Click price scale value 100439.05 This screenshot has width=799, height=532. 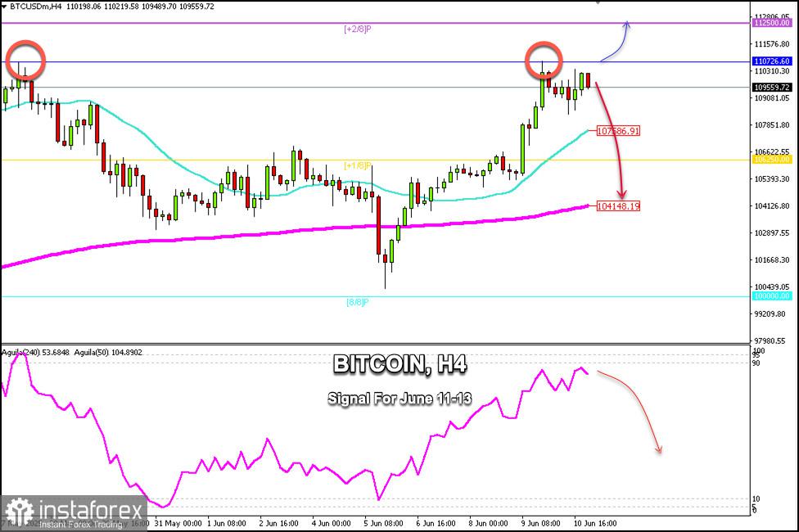(772, 287)
